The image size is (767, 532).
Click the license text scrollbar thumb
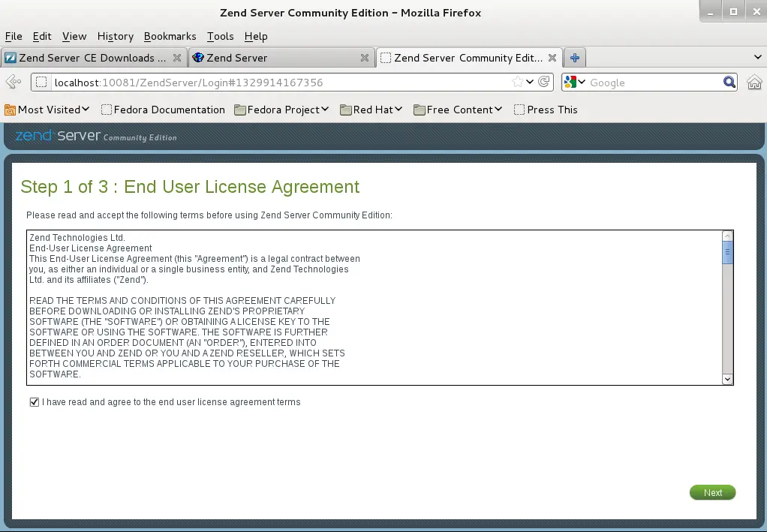[x=727, y=252]
